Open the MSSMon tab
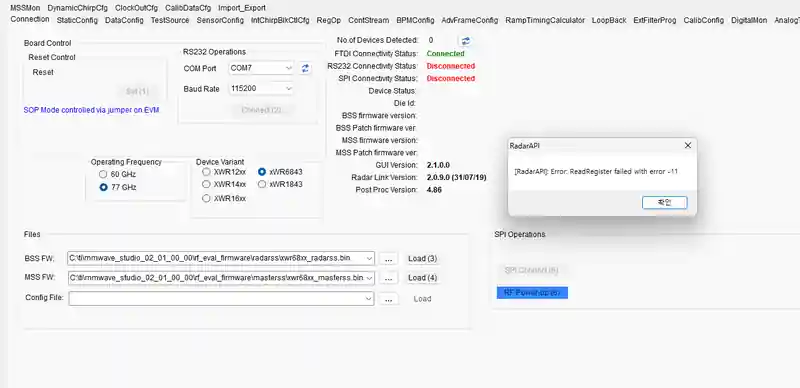 click(x=25, y=8)
